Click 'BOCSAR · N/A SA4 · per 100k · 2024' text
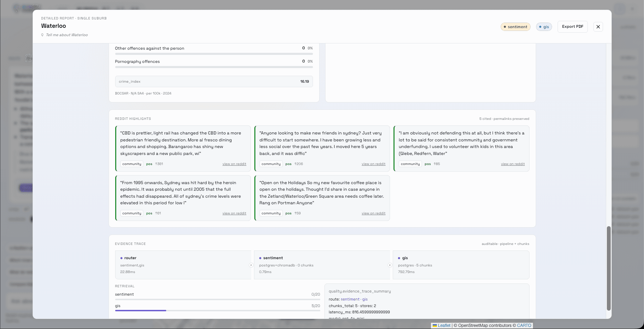This screenshot has width=644, height=329. click(143, 93)
